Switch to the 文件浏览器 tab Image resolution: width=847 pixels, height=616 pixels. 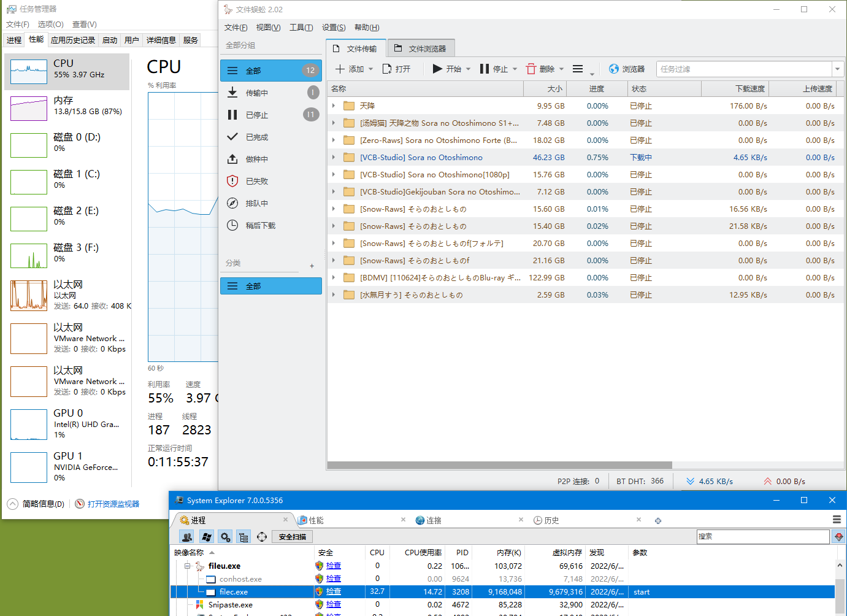[x=421, y=47]
